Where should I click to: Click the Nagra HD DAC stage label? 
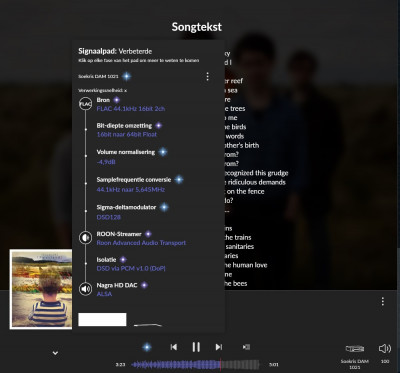point(117,285)
